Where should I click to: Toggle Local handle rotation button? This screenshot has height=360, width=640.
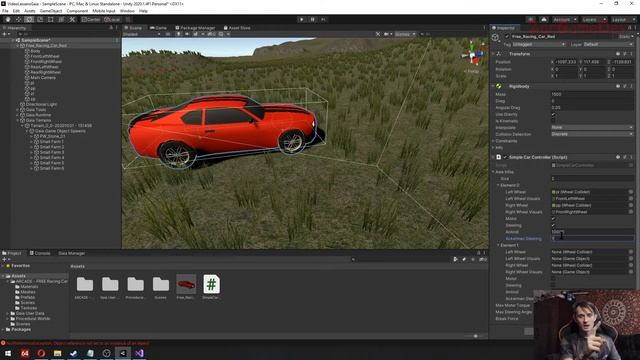[112, 19]
